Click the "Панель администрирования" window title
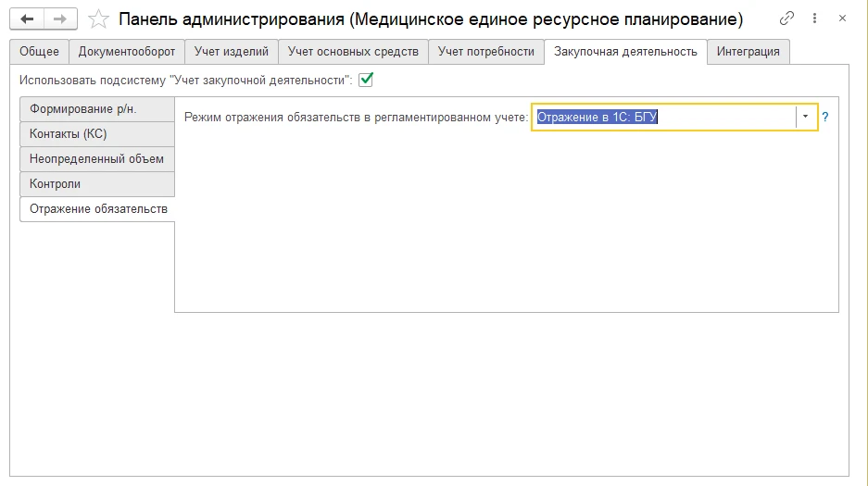 coord(431,19)
